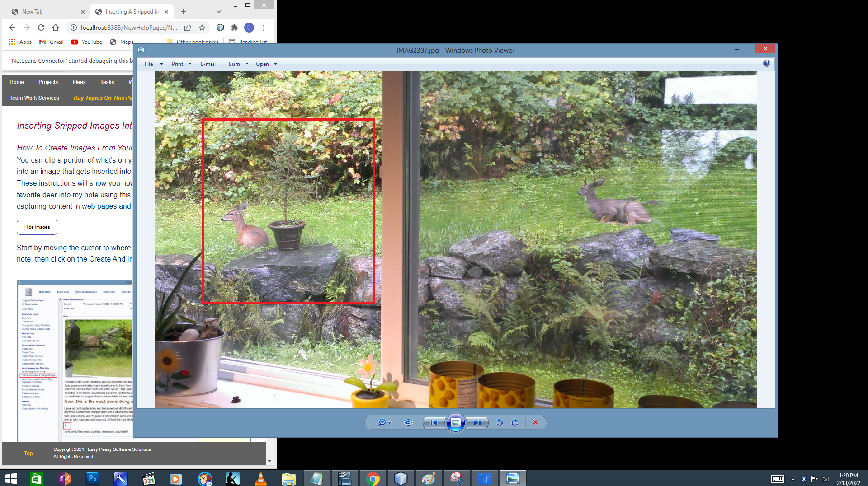The height and width of the screenshot is (486, 868).
Task: Expand the File dropdown menu
Action: click(153, 64)
